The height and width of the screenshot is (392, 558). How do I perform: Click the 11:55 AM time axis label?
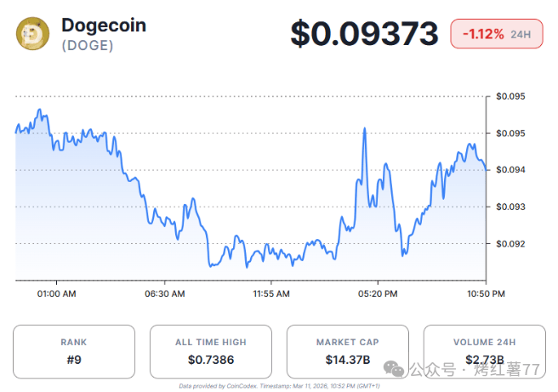coord(271,293)
